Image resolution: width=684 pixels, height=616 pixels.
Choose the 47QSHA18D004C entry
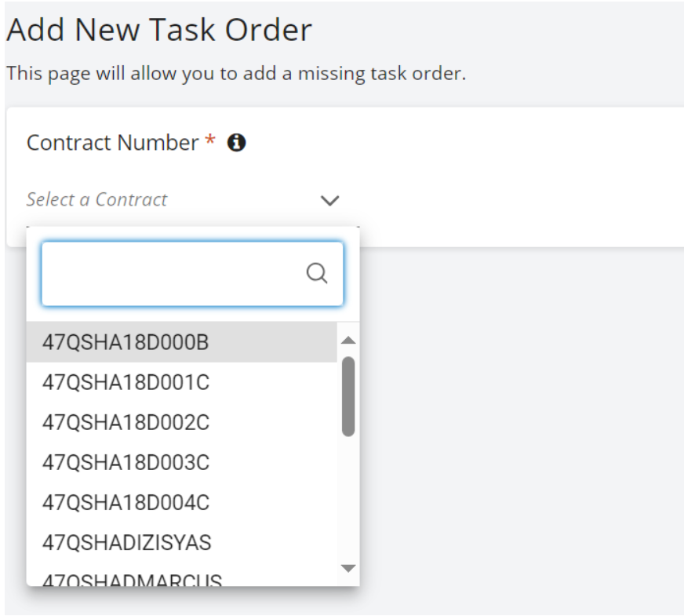click(x=126, y=502)
